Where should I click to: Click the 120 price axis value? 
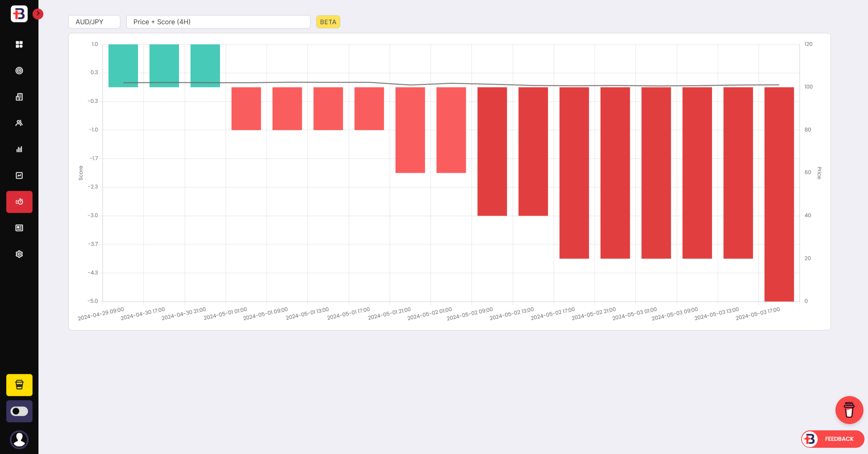[808, 44]
